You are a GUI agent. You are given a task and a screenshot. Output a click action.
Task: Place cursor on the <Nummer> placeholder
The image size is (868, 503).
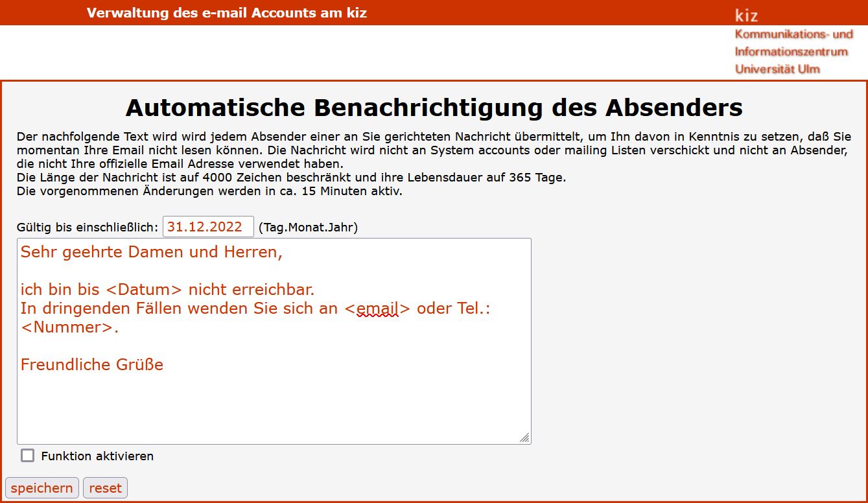click(67, 327)
